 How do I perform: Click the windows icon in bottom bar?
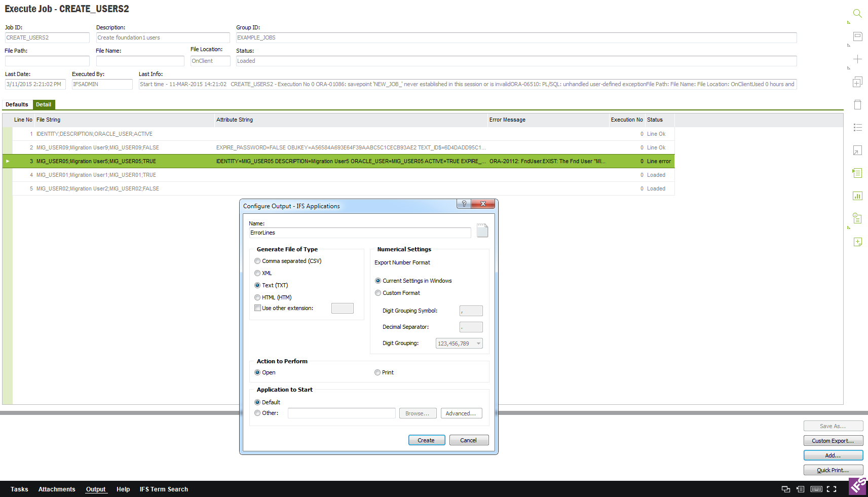tap(786, 489)
